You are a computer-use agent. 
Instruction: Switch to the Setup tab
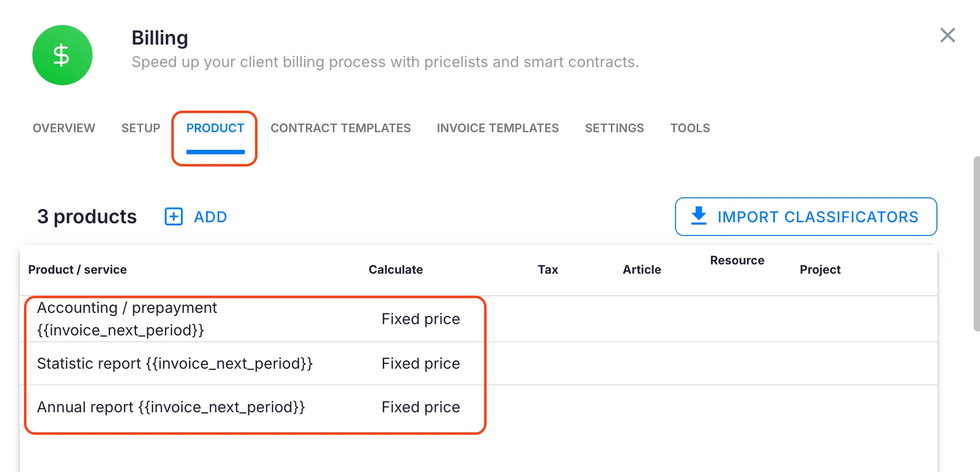[140, 128]
